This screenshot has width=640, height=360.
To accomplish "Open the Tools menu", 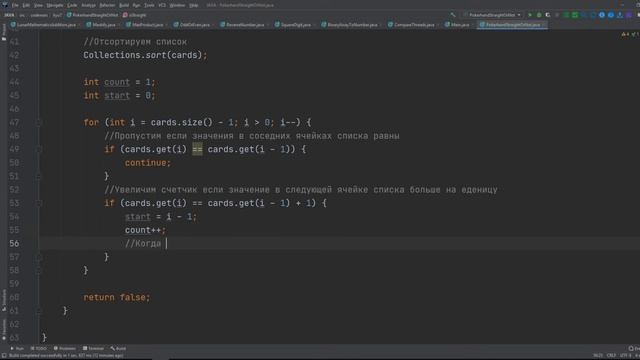I will (149, 5).
